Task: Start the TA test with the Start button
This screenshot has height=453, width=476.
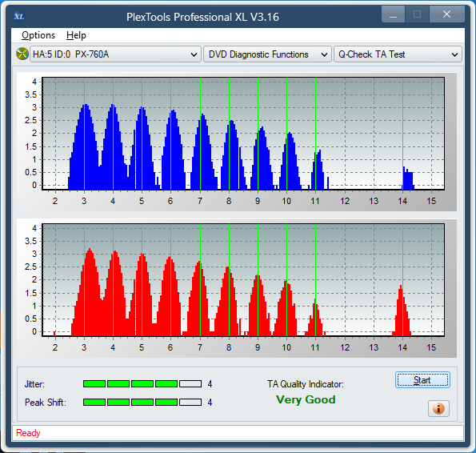Action: (422, 380)
